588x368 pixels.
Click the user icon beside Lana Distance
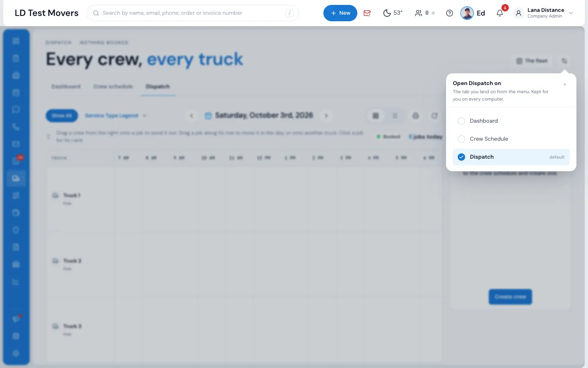coord(519,13)
